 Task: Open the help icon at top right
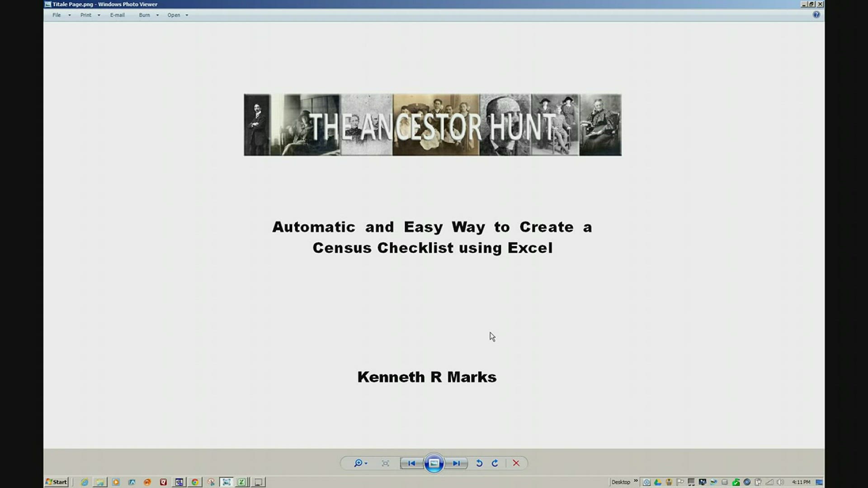[816, 15]
